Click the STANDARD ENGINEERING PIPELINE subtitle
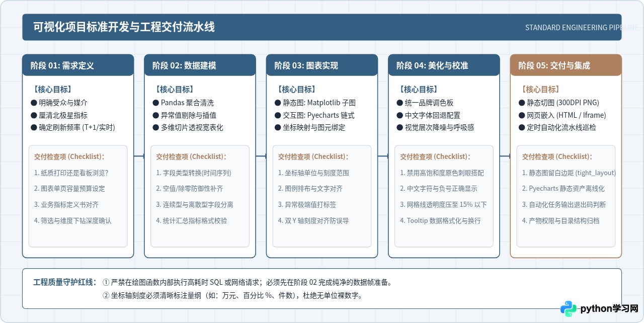The width and height of the screenshot is (644, 323). tap(582, 28)
